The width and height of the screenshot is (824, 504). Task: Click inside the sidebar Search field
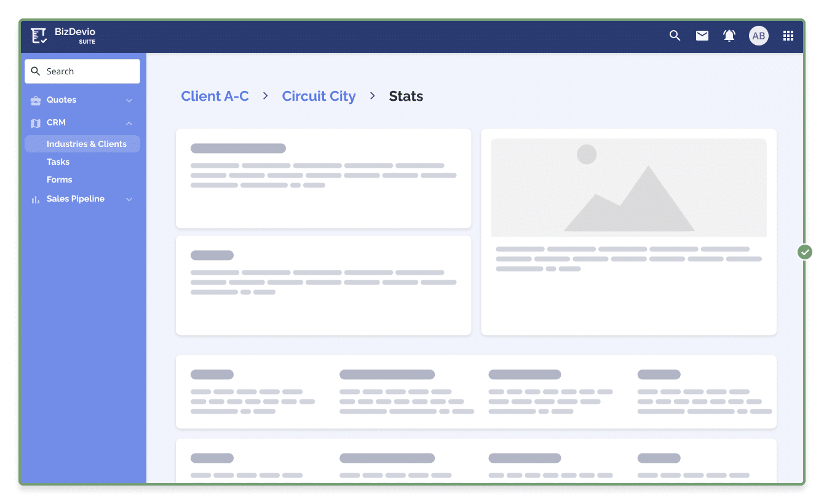(82, 71)
